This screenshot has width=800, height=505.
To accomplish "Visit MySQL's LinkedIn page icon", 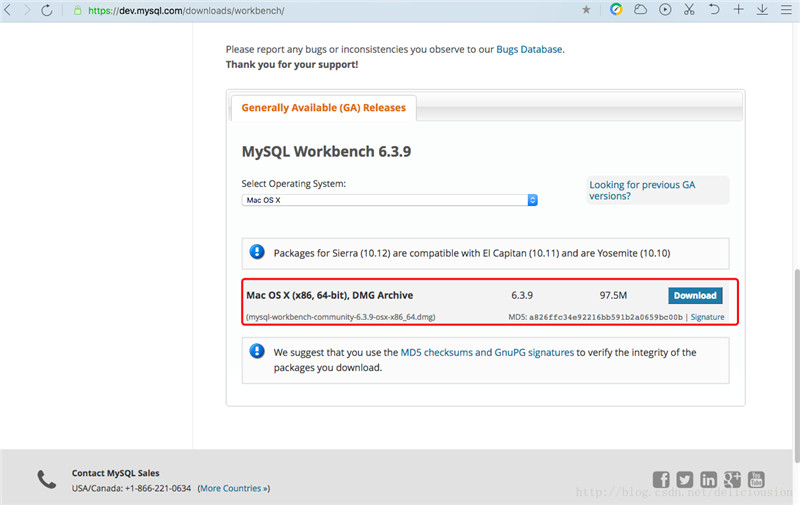I will tap(709, 480).
